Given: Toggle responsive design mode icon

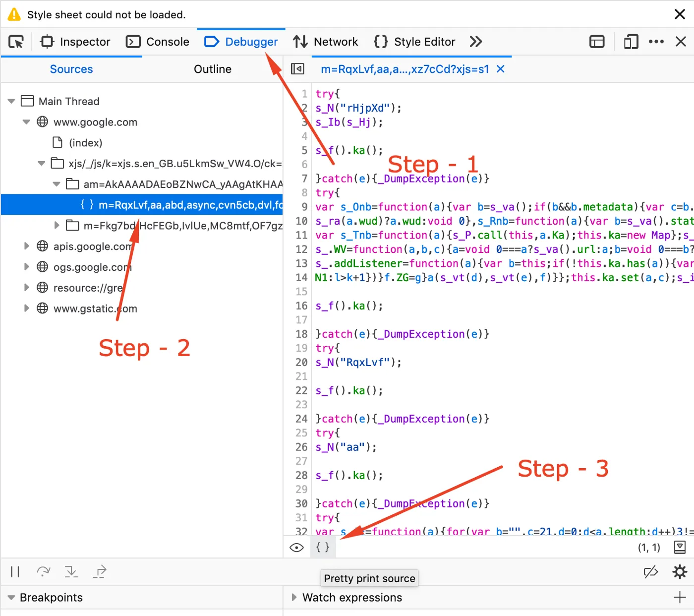Looking at the screenshot, I should tap(631, 42).
